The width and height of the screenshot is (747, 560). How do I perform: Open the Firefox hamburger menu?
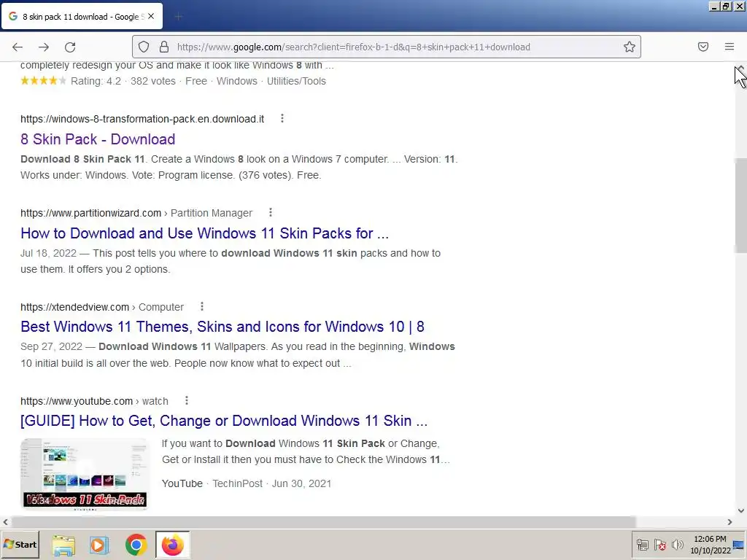729,47
